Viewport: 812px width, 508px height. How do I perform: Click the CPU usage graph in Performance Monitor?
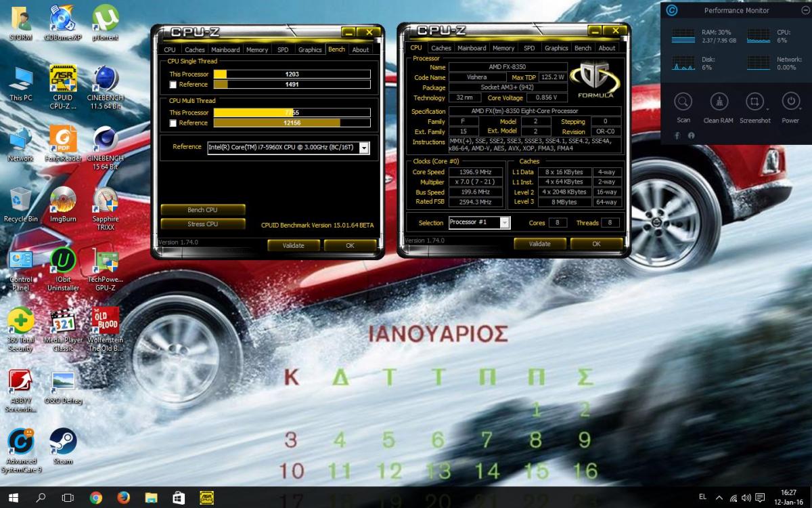[x=759, y=37]
